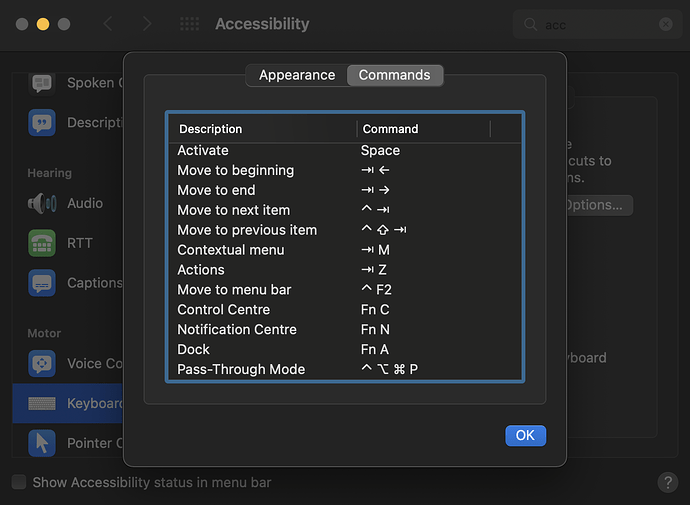This screenshot has width=690, height=505.
Task: Clear the search field text
Action: pos(666,24)
